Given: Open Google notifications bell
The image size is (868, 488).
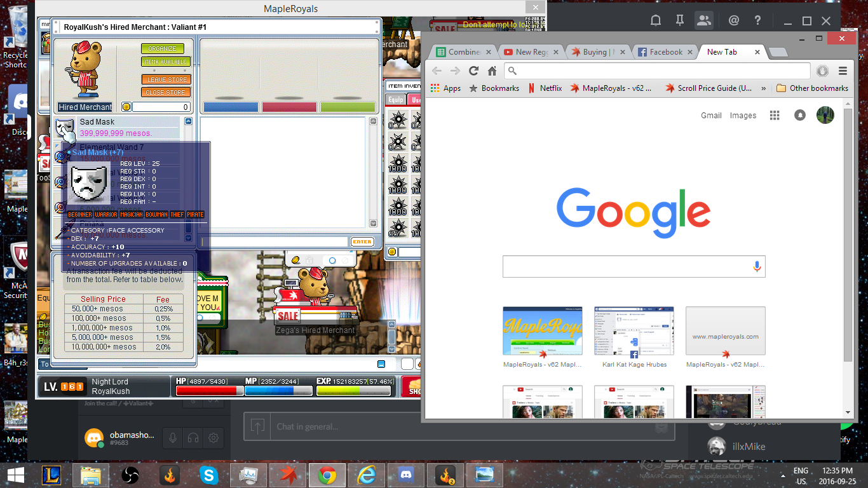Looking at the screenshot, I should pos(800,116).
